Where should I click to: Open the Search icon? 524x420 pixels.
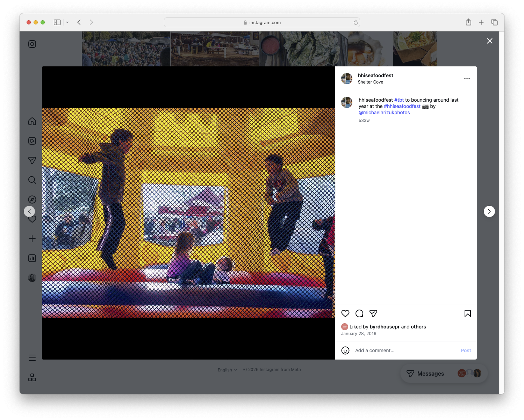(32, 180)
